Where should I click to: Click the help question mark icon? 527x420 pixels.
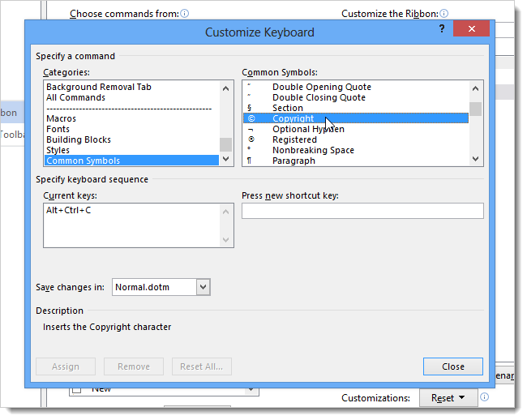[x=442, y=28]
